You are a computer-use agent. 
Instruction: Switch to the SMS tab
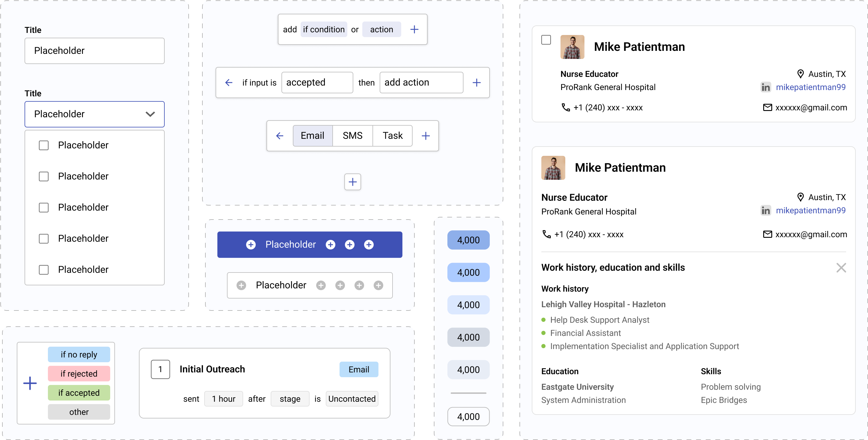tap(352, 136)
